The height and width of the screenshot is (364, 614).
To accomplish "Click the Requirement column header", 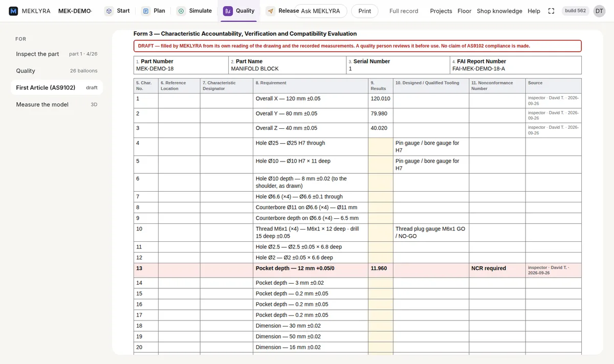I will pyautogui.click(x=311, y=85).
